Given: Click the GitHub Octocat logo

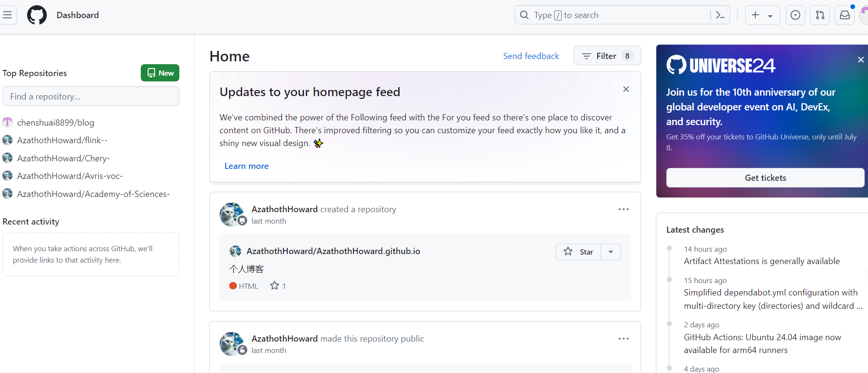Looking at the screenshot, I should (37, 15).
